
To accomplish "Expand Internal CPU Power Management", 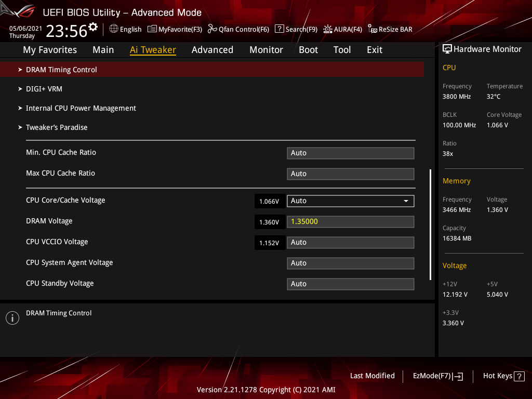I will [81, 108].
